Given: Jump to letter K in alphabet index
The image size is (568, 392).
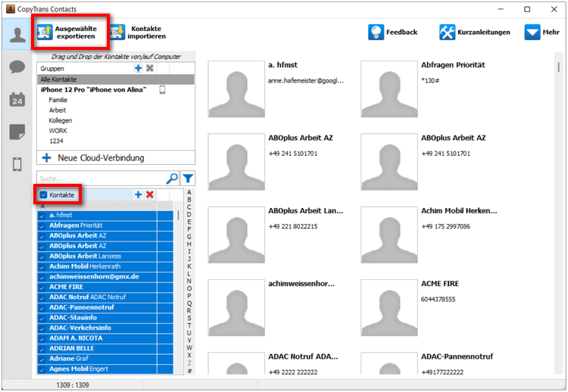Looking at the screenshot, I should click(189, 266).
